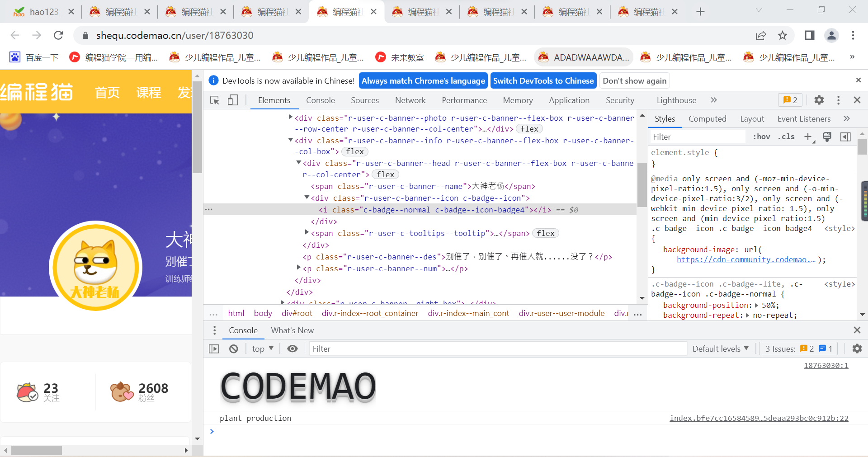This screenshot has height=457, width=868.
Task: Close the console drawer
Action: [857, 330]
